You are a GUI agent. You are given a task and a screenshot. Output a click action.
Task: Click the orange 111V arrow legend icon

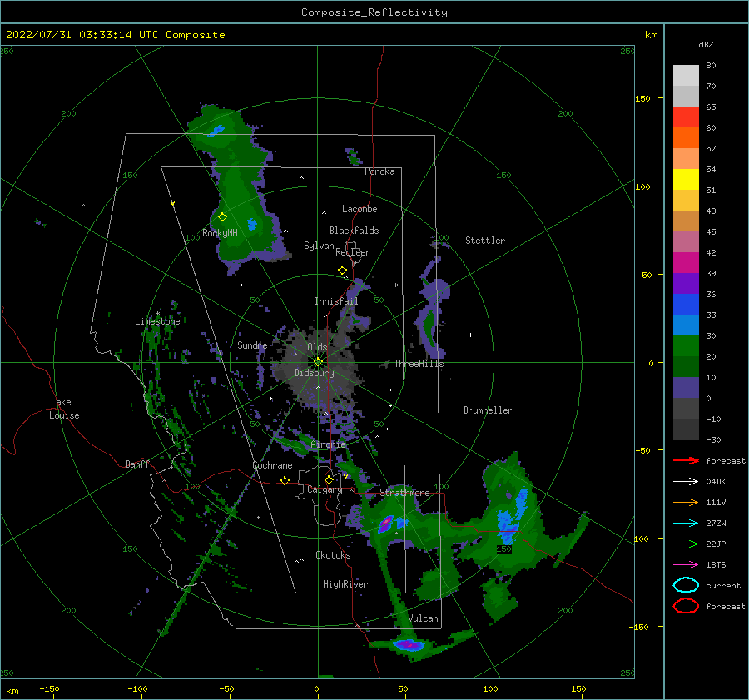[686, 502]
